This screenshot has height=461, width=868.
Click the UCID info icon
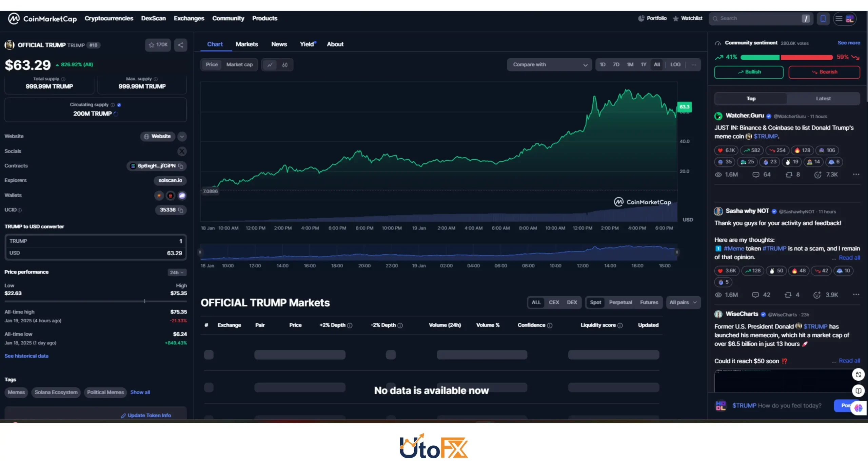(20, 211)
